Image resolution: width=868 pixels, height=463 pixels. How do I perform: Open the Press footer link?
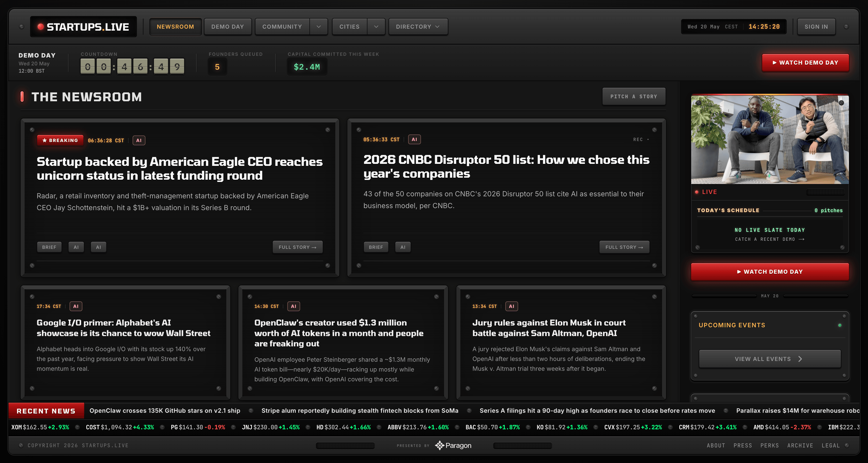(x=743, y=445)
